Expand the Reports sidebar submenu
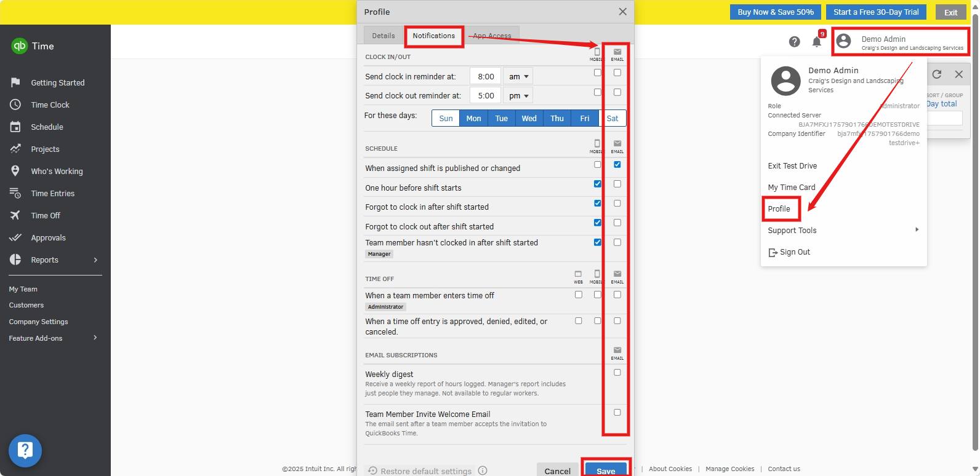This screenshot has height=476, width=980. click(x=95, y=260)
